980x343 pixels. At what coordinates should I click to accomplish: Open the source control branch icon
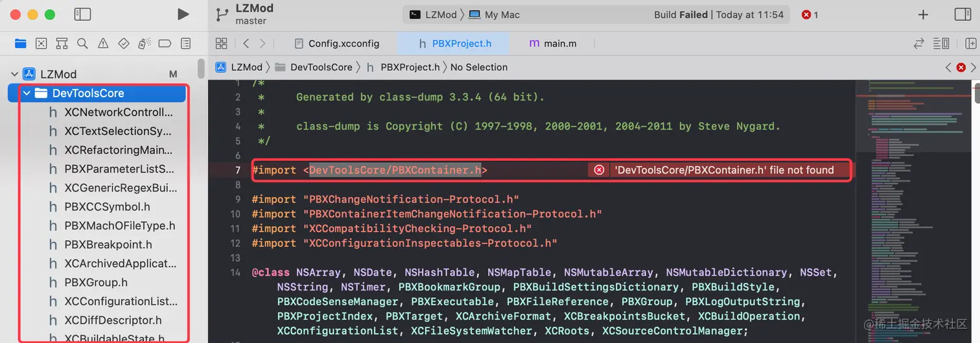coord(222,14)
